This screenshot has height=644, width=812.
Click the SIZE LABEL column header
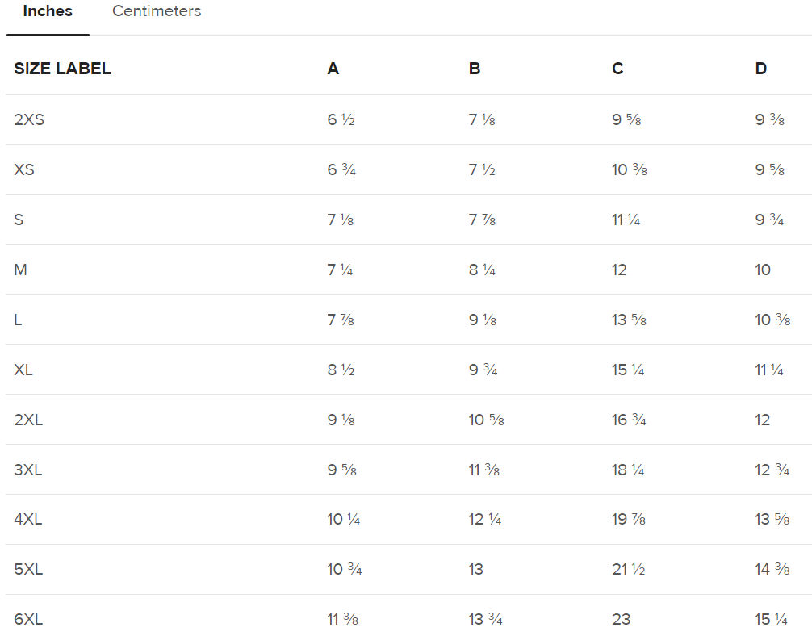[62, 69]
